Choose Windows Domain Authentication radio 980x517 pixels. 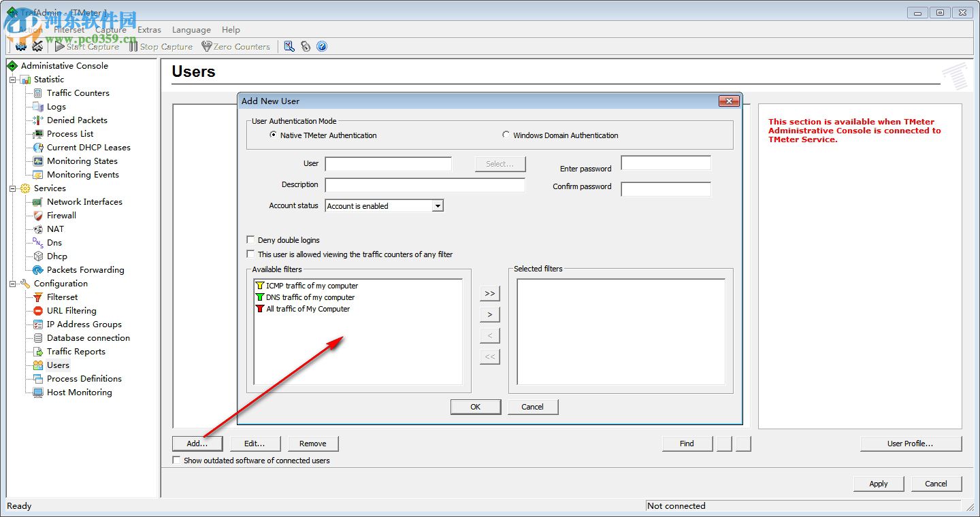click(506, 135)
